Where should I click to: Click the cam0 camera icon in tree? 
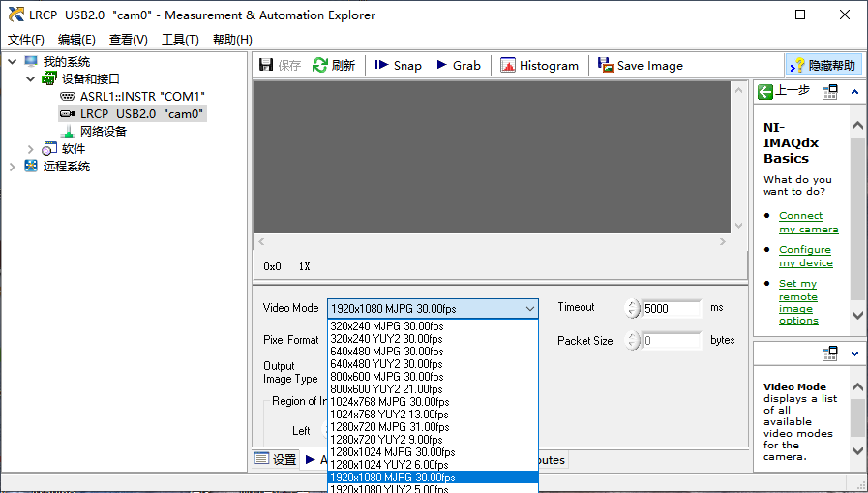click(x=68, y=113)
